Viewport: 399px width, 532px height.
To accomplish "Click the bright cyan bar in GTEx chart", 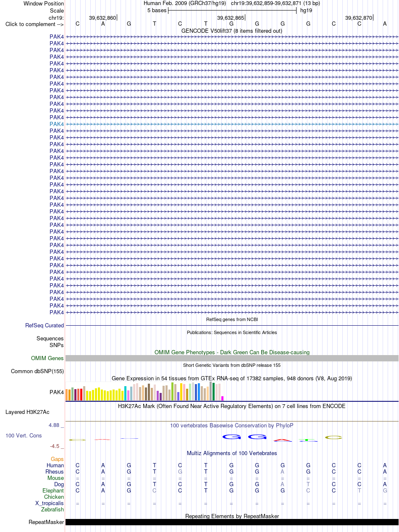I will (126, 393).
